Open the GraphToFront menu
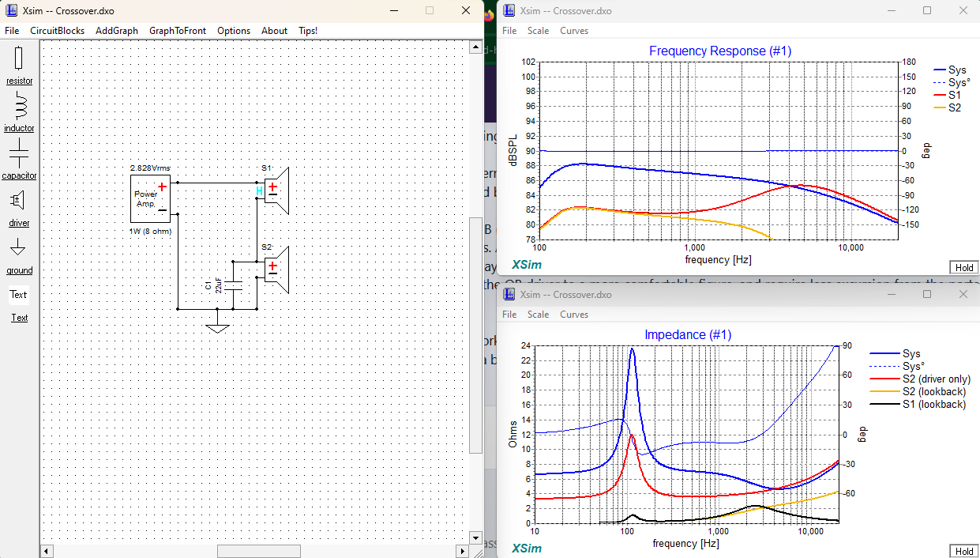Screen dimensions: 980x558 178,31
